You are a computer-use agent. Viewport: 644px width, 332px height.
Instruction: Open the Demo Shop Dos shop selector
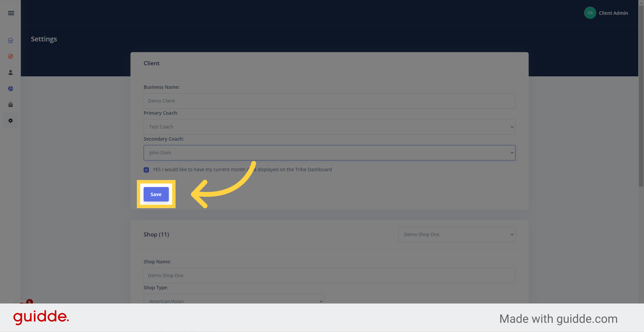(457, 234)
